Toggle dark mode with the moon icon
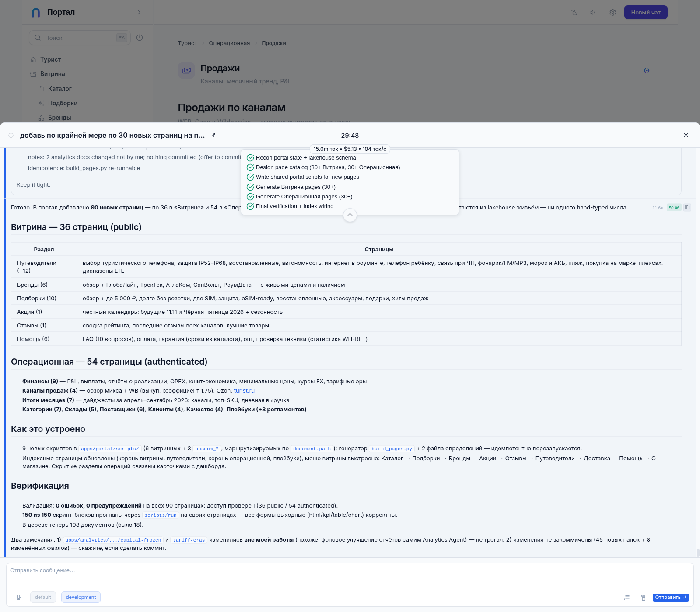The height and width of the screenshot is (612, 700). click(574, 13)
